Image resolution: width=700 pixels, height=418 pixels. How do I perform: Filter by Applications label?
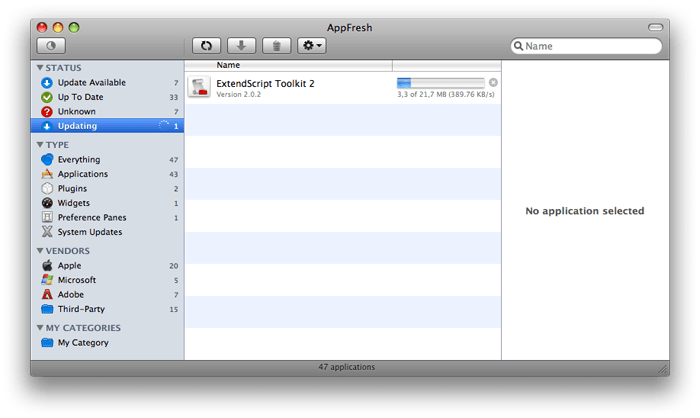[x=83, y=174]
